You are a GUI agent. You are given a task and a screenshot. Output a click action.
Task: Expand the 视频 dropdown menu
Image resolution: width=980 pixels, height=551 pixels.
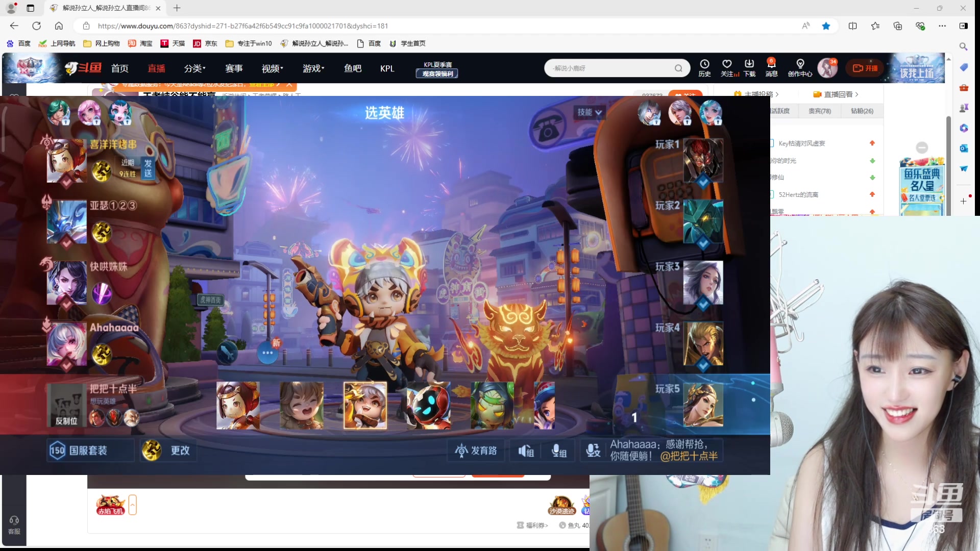272,68
